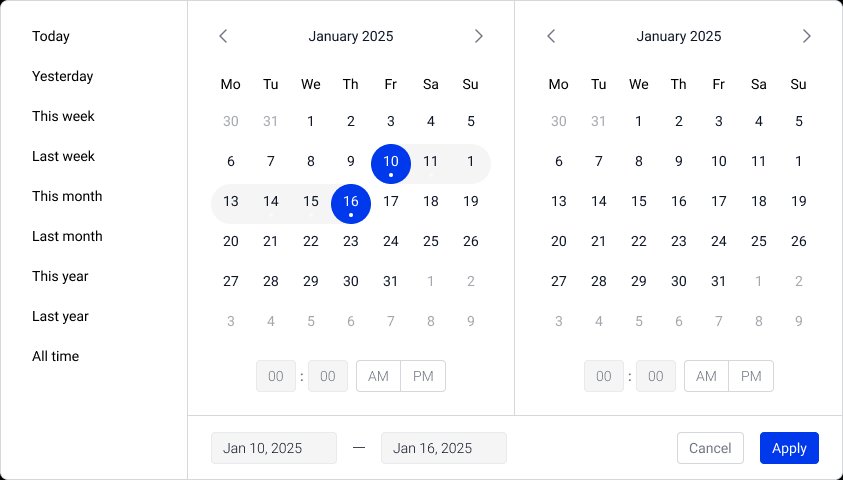Click the minutes field in right calendar
This screenshot has height=480, width=843.
pos(655,376)
